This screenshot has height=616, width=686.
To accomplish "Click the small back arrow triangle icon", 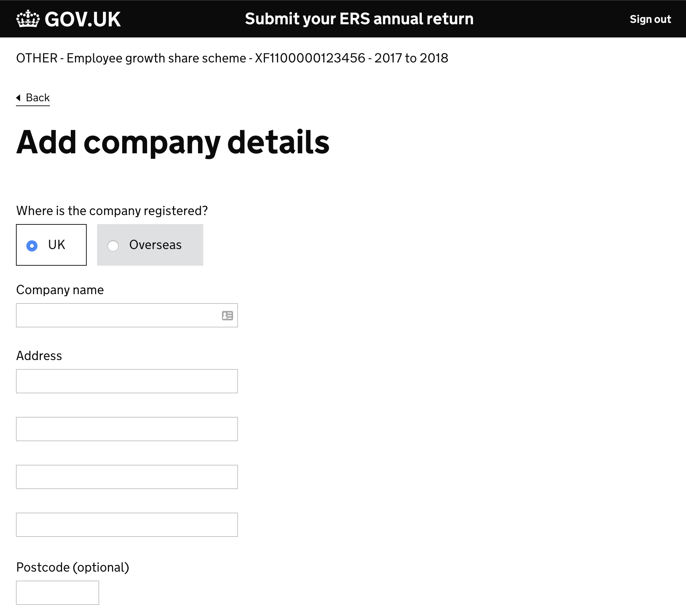I will pos(18,98).
